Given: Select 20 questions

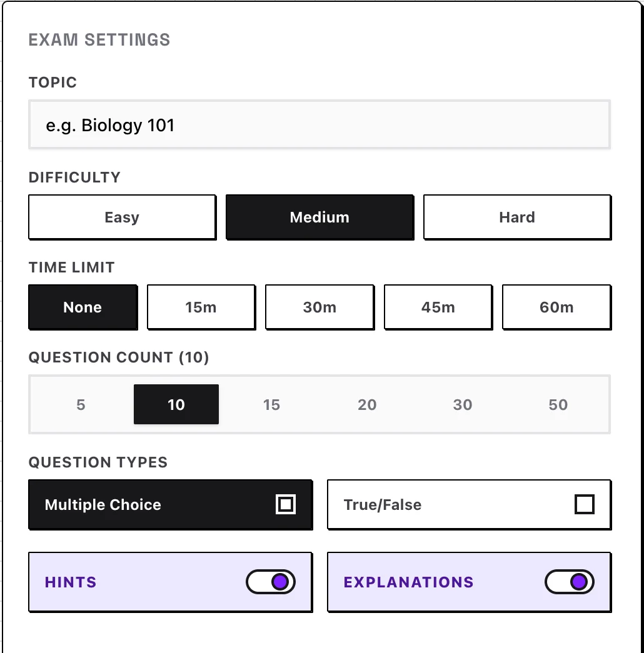Looking at the screenshot, I should 367,404.
